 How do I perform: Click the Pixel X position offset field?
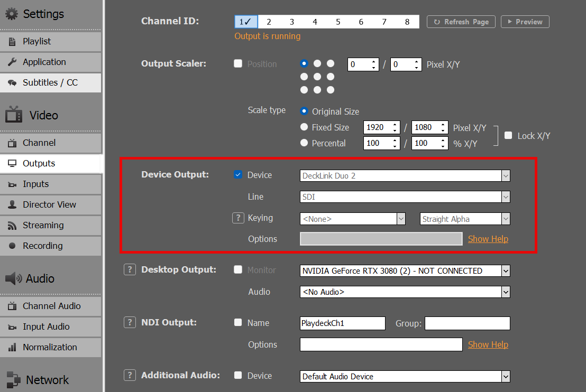[363, 64]
